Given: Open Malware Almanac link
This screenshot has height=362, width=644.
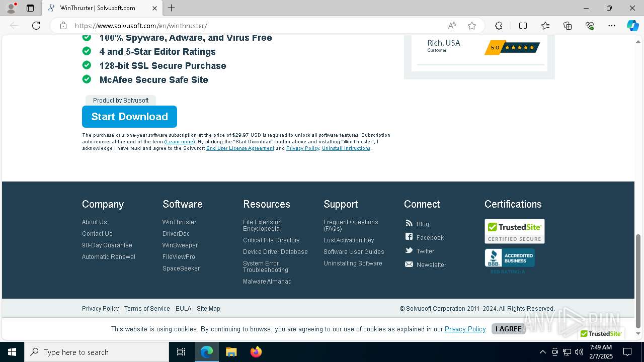Looking at the screenshot, I should 267,282.
